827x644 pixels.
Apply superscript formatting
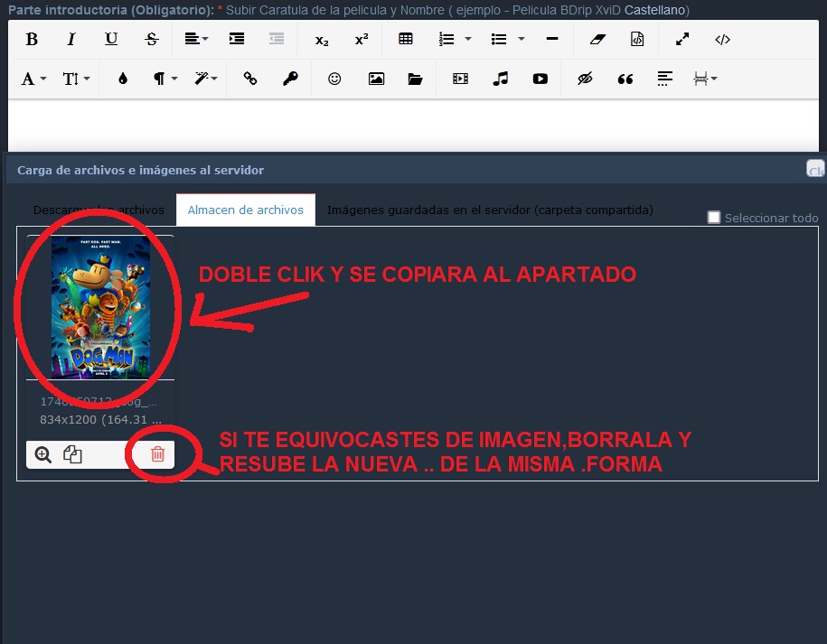[362, 39]
